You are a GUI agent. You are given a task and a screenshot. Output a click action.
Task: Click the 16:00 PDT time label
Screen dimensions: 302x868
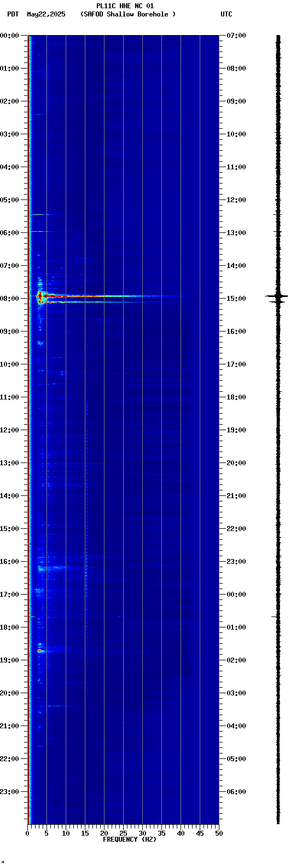9,562
